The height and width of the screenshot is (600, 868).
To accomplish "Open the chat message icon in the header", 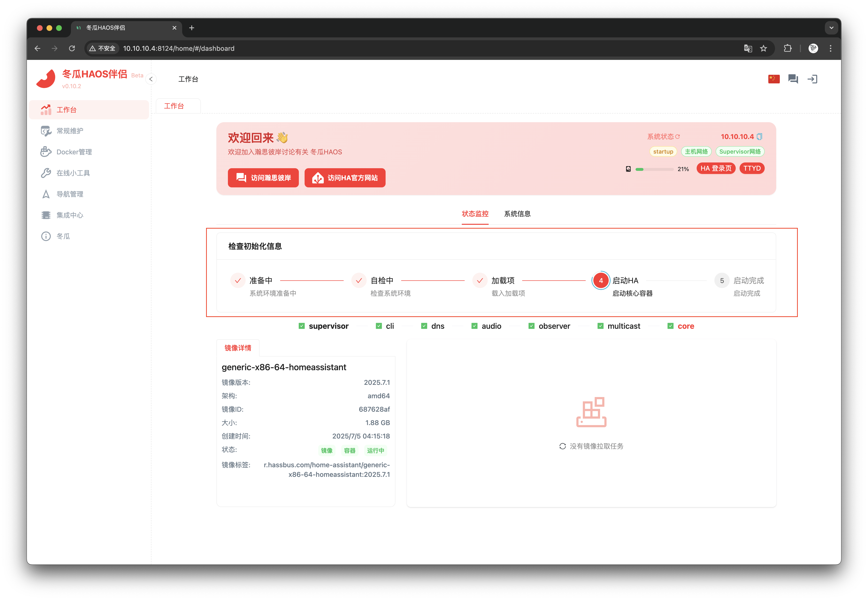I will tap(793, 79).
